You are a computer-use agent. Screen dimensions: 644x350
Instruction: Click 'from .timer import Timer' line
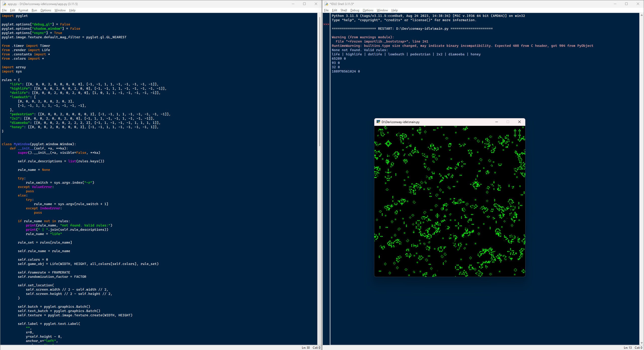(26, 46)
